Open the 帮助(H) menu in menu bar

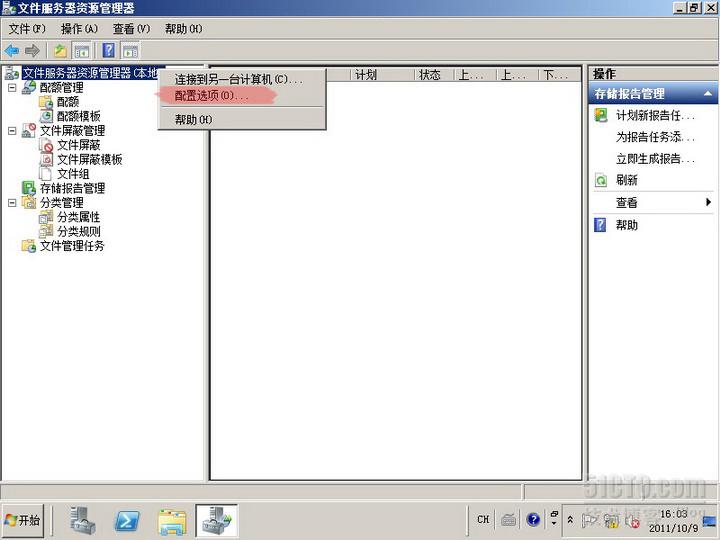coord(184,29)
